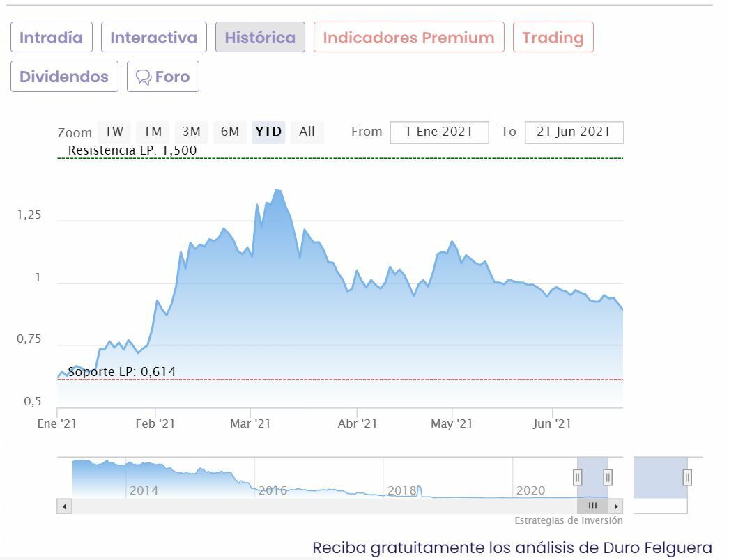Screen dimensions: 729x560
Task: Open Indicadores Premium
Action: pyautogui.click(x=408, y=38)
